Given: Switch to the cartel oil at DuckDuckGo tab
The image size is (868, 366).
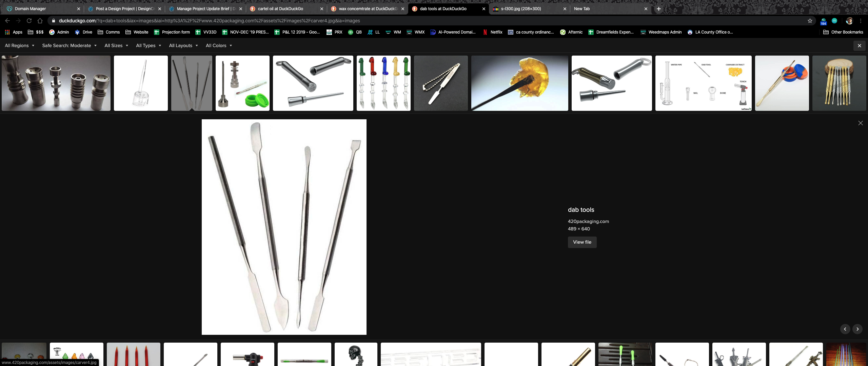Looking at the screenshot, I should tap(280, 9).
